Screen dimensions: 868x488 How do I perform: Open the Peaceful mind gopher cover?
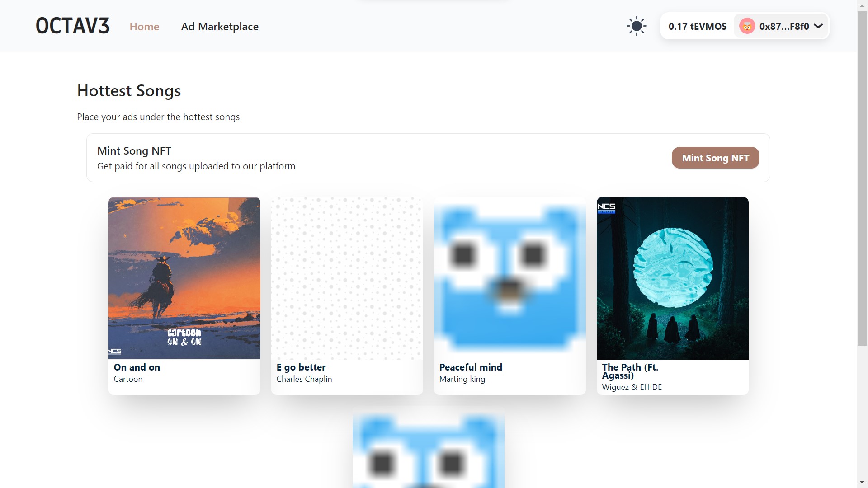510,278
